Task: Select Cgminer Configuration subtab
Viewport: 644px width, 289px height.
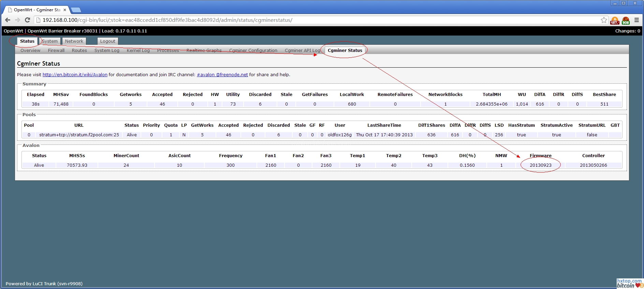Action: 253,51
